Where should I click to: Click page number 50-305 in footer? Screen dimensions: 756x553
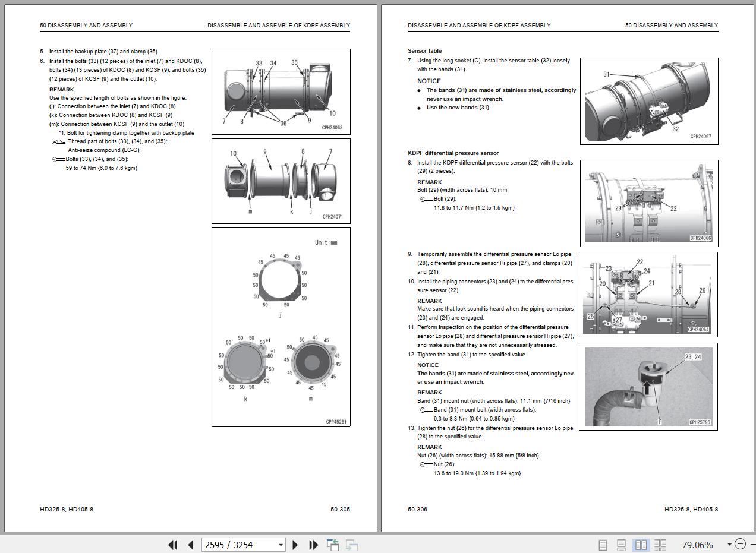pos(341,510)
